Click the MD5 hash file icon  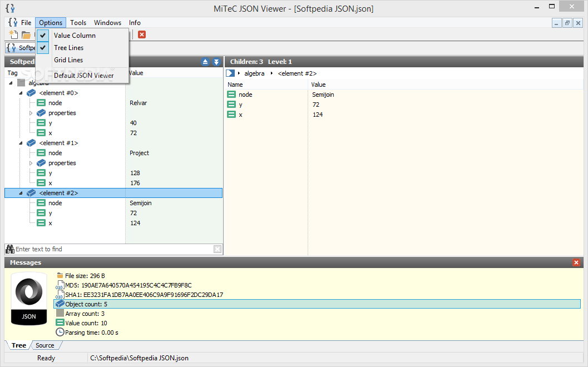[x=60, y=285]
